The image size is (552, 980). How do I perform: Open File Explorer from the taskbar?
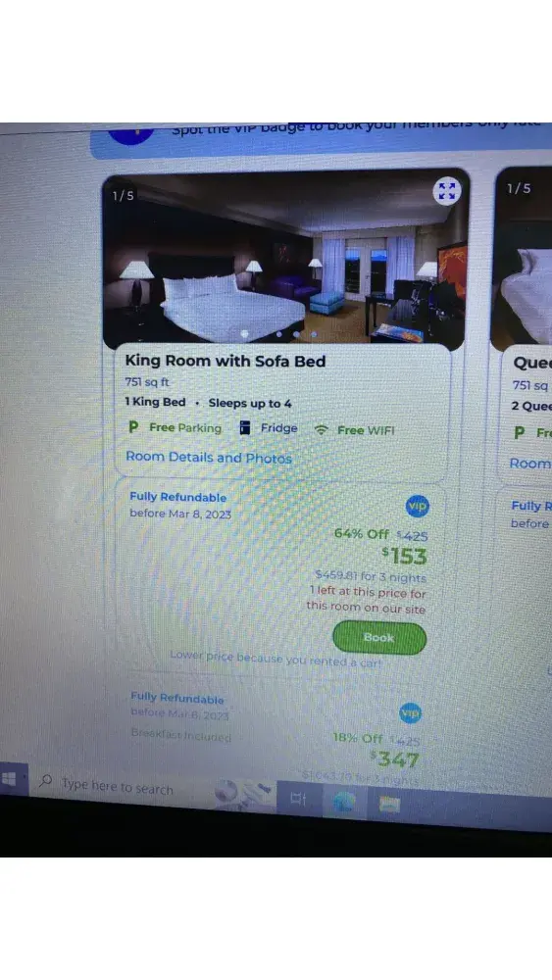pos(390,804)
